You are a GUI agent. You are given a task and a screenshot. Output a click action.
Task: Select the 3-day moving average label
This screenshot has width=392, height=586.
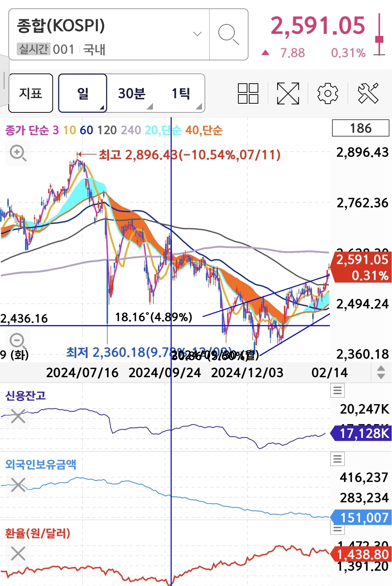[56, 130]
